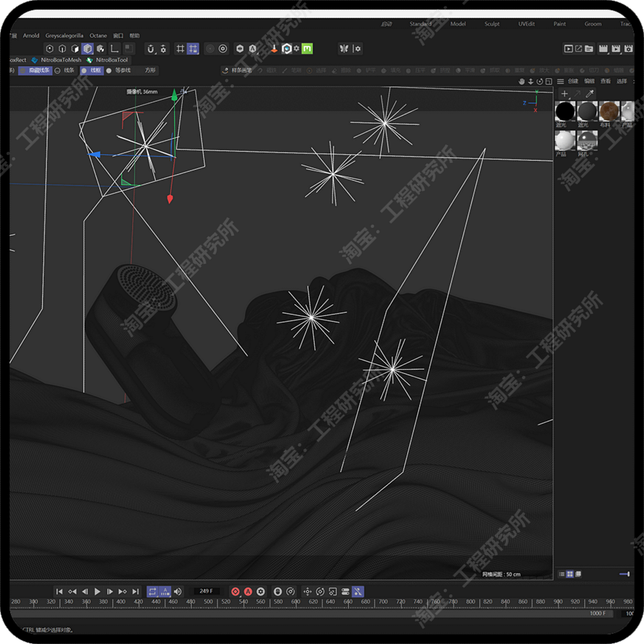
Task: Select the black 遮光 material swatch
Action: [565, 111]
